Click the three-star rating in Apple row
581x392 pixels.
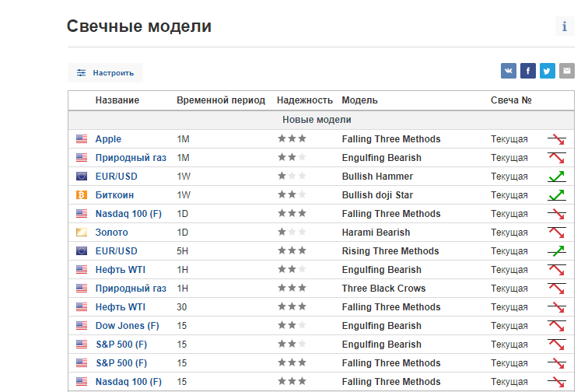tap(292, 138)
